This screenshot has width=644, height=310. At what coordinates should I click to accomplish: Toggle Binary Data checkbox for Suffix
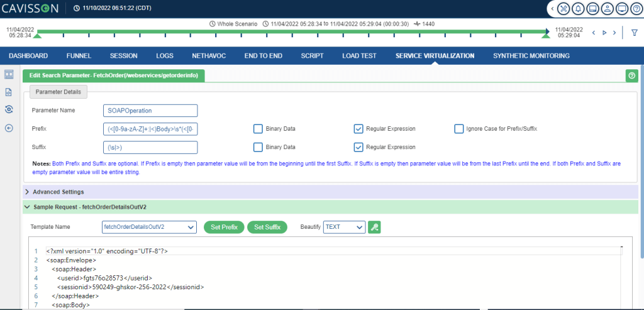[x=258, y=147]
